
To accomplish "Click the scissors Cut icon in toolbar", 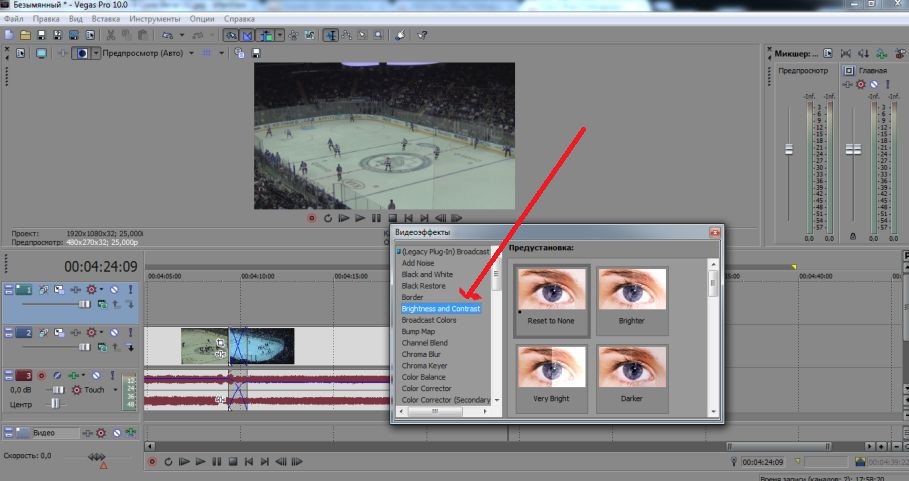I will point(110,35).
